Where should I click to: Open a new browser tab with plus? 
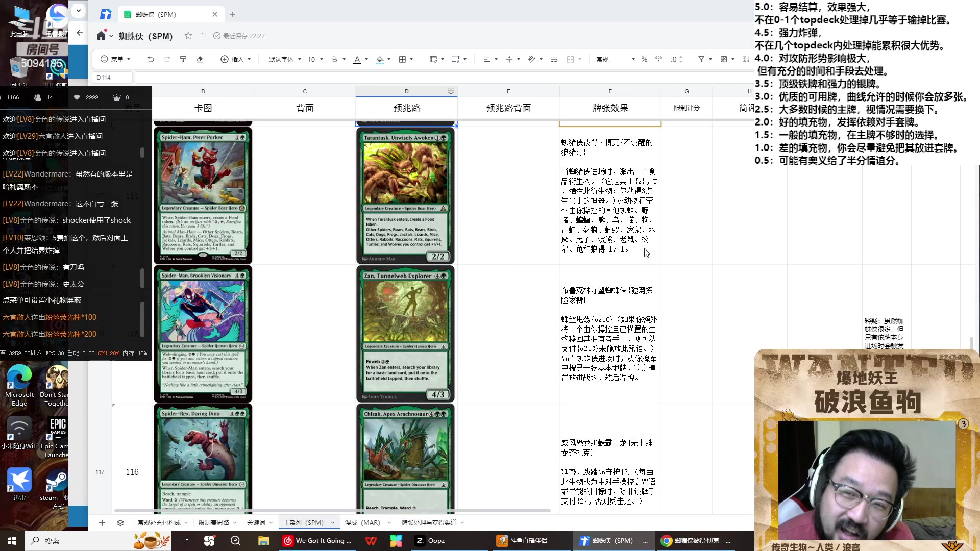233,14
